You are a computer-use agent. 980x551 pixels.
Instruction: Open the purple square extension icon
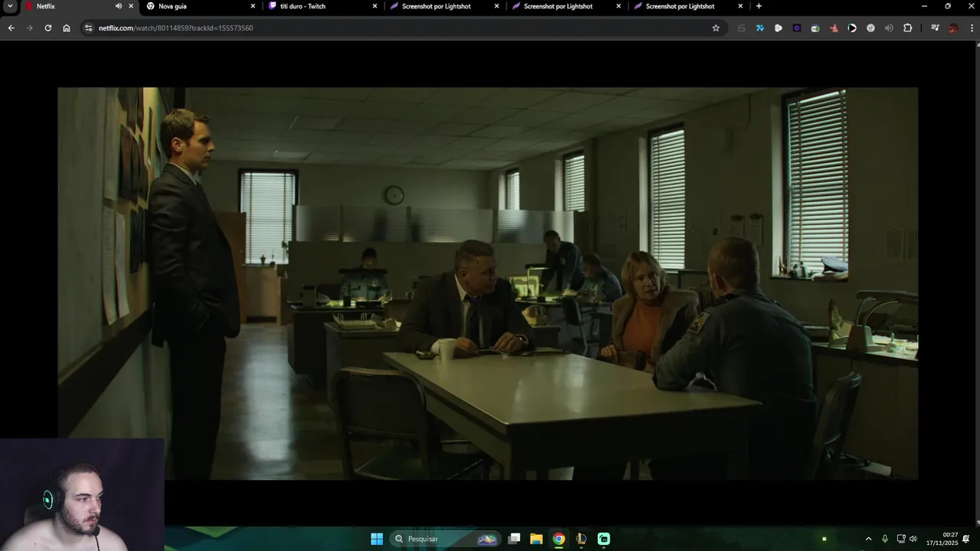click(796, 28)
